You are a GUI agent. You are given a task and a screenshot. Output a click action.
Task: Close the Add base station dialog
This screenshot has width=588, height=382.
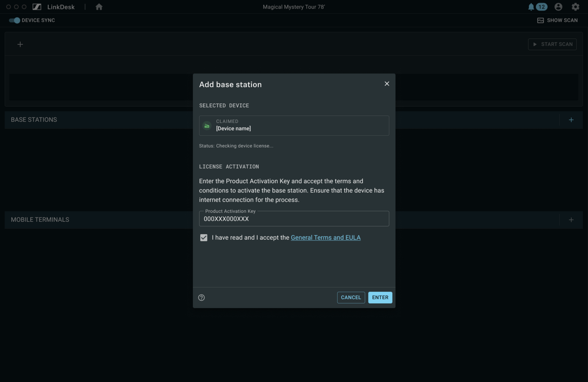pyautogui.click(x=387, y=84)
